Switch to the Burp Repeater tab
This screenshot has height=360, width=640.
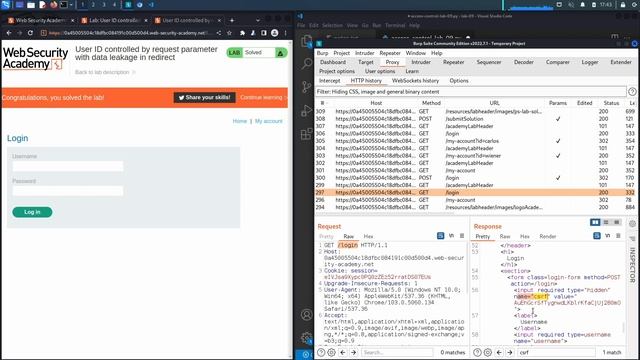(453, 62)
